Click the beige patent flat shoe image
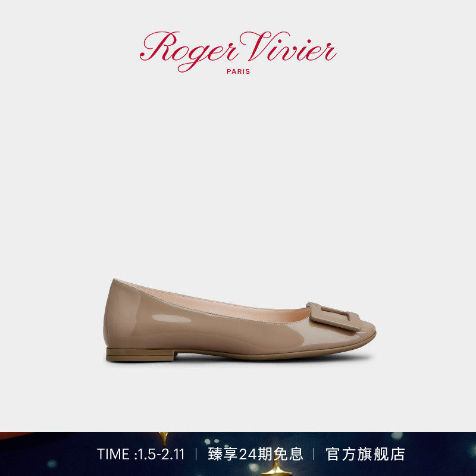Image resolution: width=476 pixels, height=476 pixels. [x=240, y=320]
